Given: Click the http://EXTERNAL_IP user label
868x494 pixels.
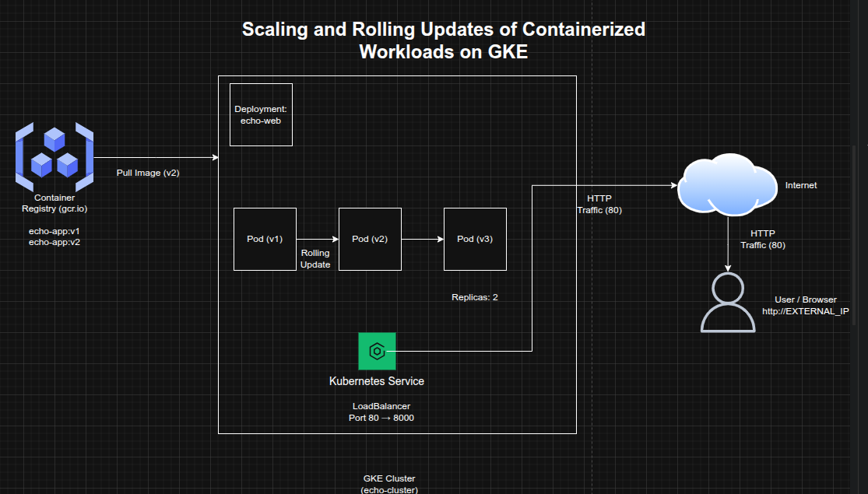Looking at the screenshot, I should [805, 311].
